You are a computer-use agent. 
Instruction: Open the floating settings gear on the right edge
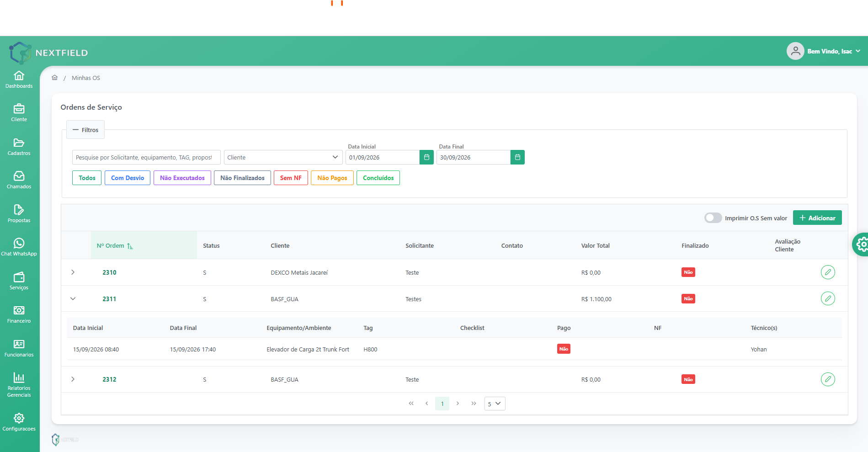click(x=861, y=245)
